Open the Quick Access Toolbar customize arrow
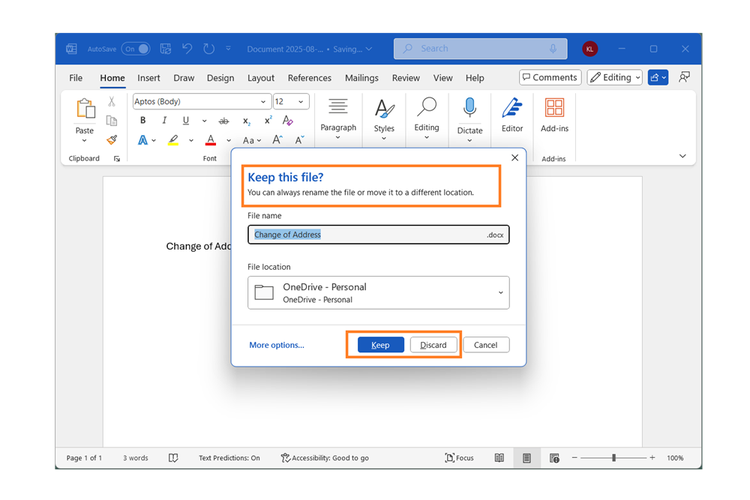 coord(229,48)
